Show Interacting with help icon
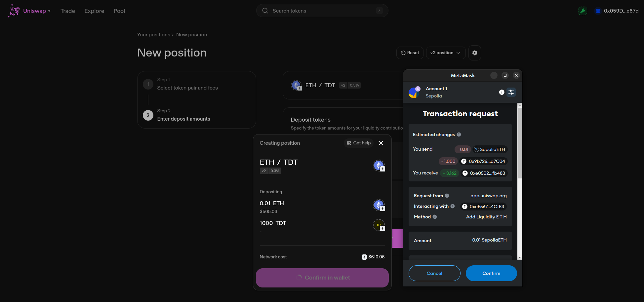Screen dimensions: 644x302 pyautogui.click(x=453, y=206)
